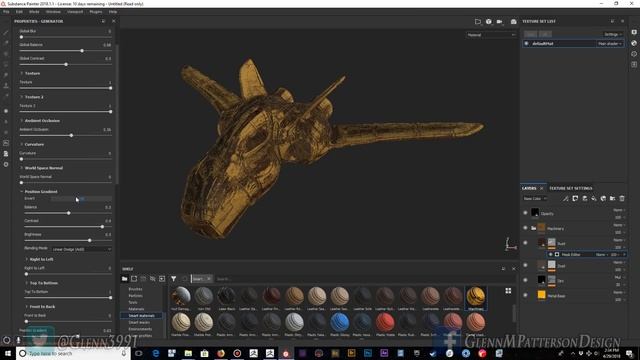The width and height of the screenshot is (640, 360).
Task: Click the resource image icon in left toolbar
Action: (x=6, y=143)
